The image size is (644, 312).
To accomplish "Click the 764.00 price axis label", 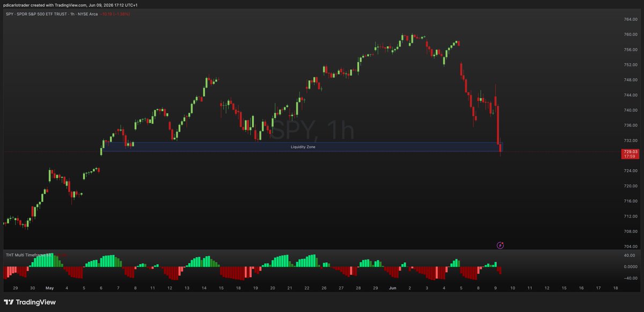I will coord(630,19).
